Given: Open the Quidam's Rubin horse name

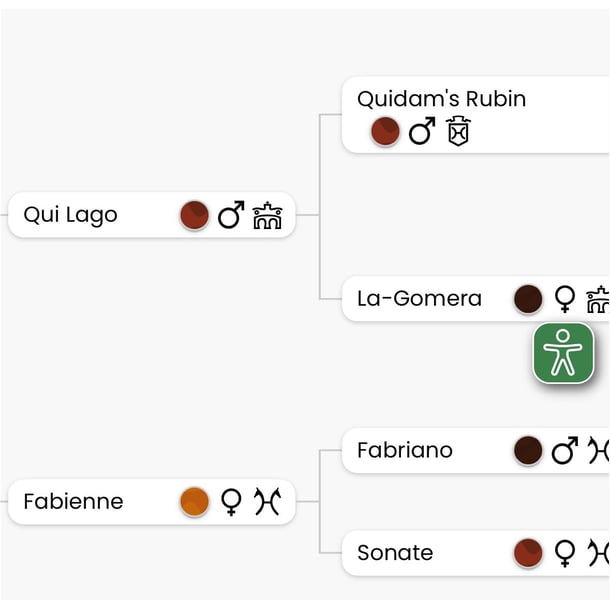Looking at the screenshot, I should tap(441, 99).
